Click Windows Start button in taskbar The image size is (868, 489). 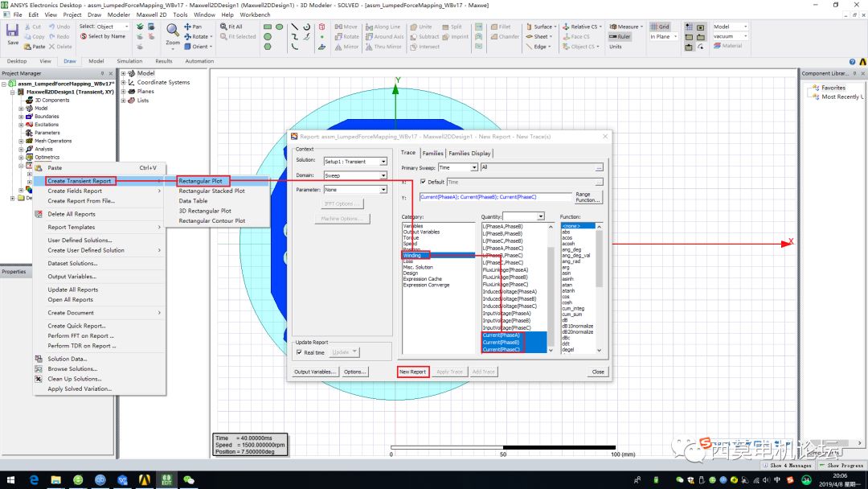[10, 480]
